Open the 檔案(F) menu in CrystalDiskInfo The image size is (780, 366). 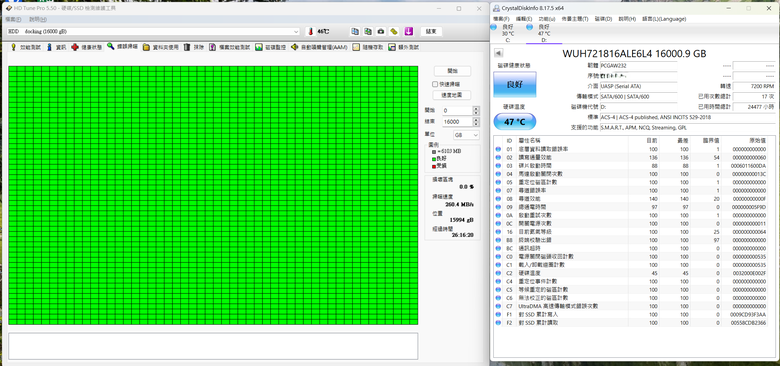point(502,19)
